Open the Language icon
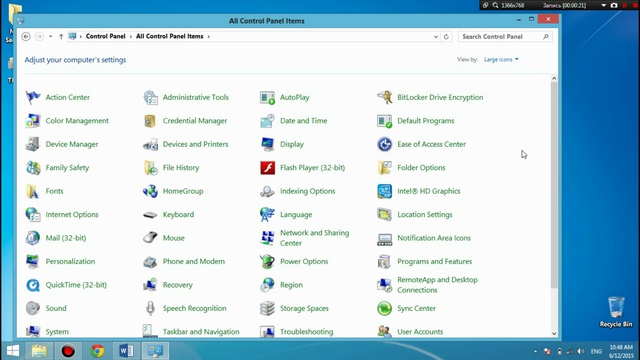The image size is (640, 360). (x=267, y=215)
